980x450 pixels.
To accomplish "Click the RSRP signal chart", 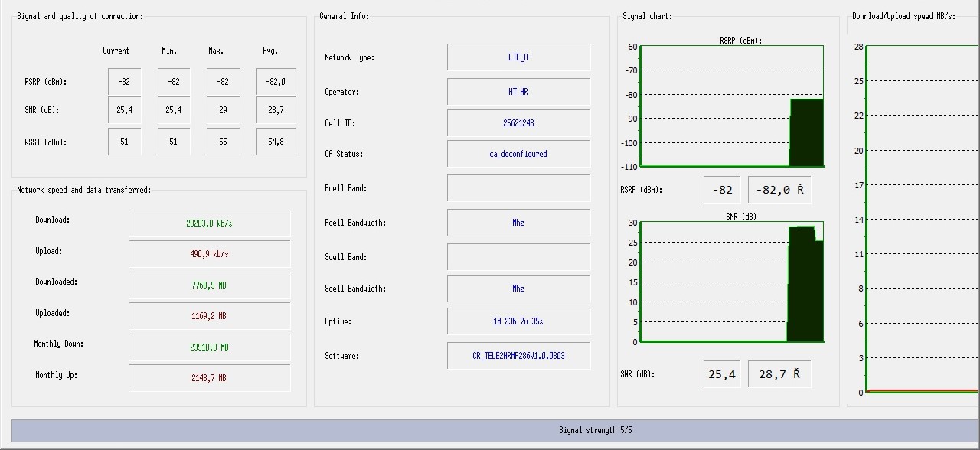I will click(731, 106).
